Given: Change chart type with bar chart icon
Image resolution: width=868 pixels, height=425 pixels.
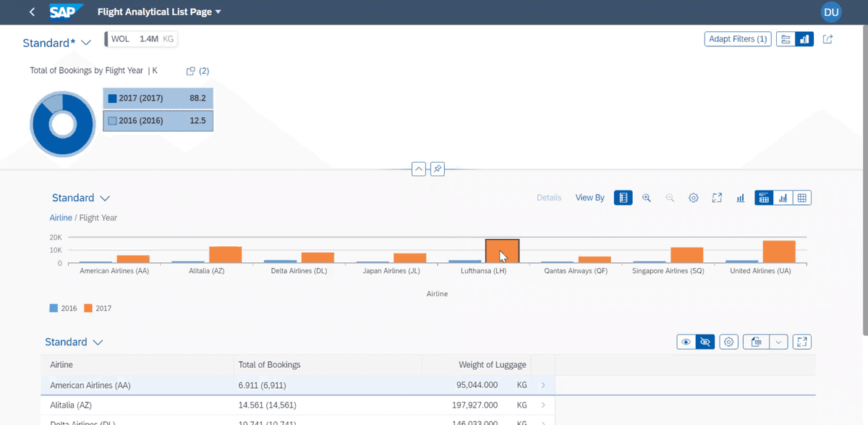Looking at the screenshot, I should (740, 198).
